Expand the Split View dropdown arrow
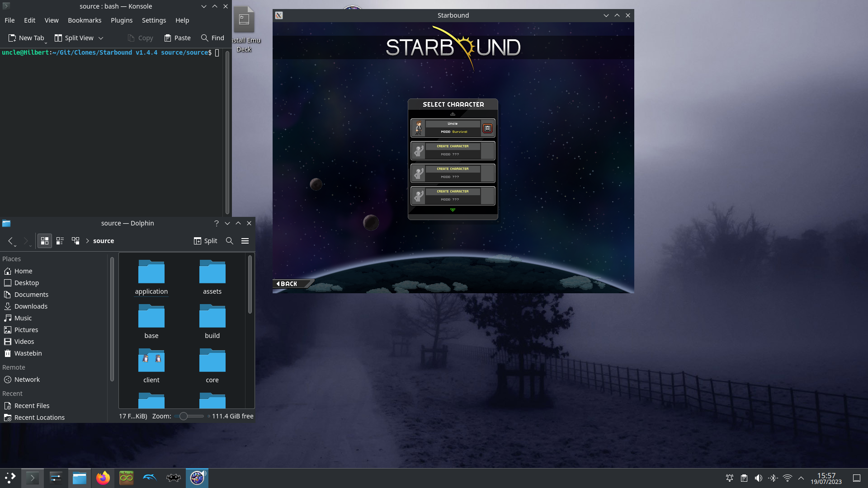The image size is (868, 488). click(x=101, y=38)
